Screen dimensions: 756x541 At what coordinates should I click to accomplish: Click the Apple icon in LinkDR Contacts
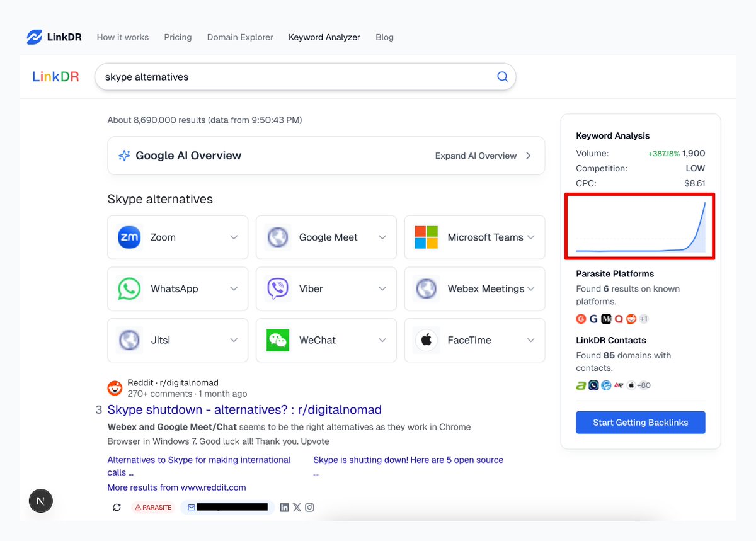click(x=631, y=385)
